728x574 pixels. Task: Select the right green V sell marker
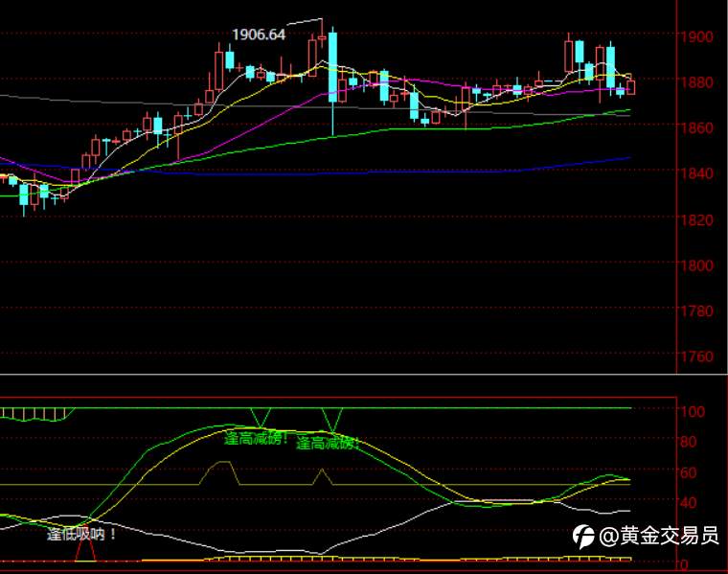(332, 421)
